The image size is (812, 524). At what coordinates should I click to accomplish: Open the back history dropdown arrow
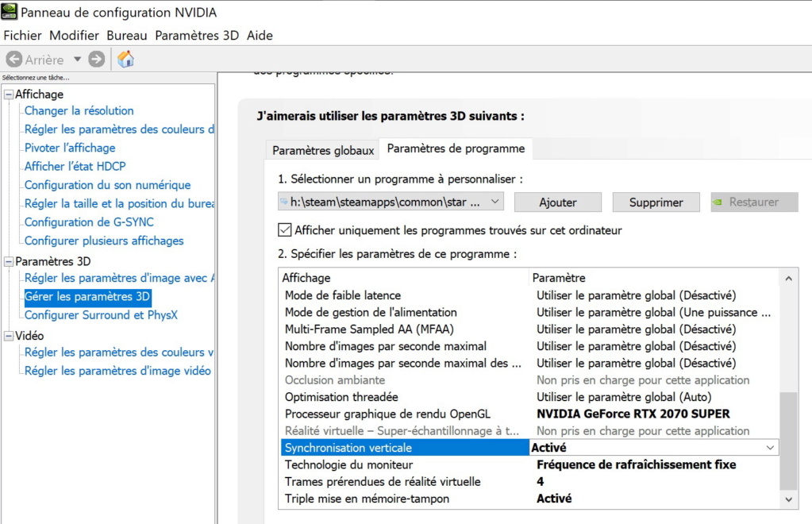[x=77, y=60]
